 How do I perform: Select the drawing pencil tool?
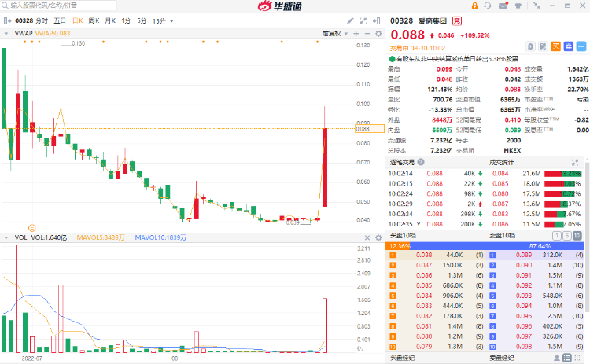pyautogui.click(x=350, y=20)
